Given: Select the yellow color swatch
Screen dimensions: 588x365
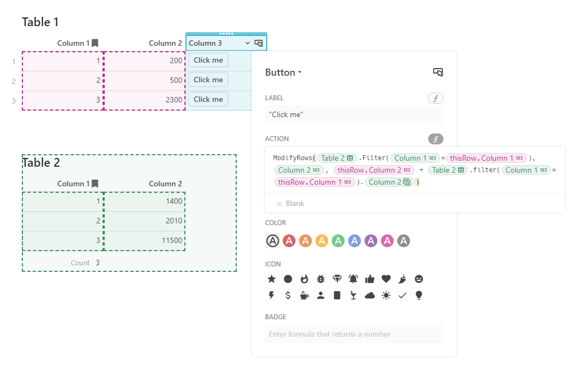Looking at the screenshot, I should point(322,241).
